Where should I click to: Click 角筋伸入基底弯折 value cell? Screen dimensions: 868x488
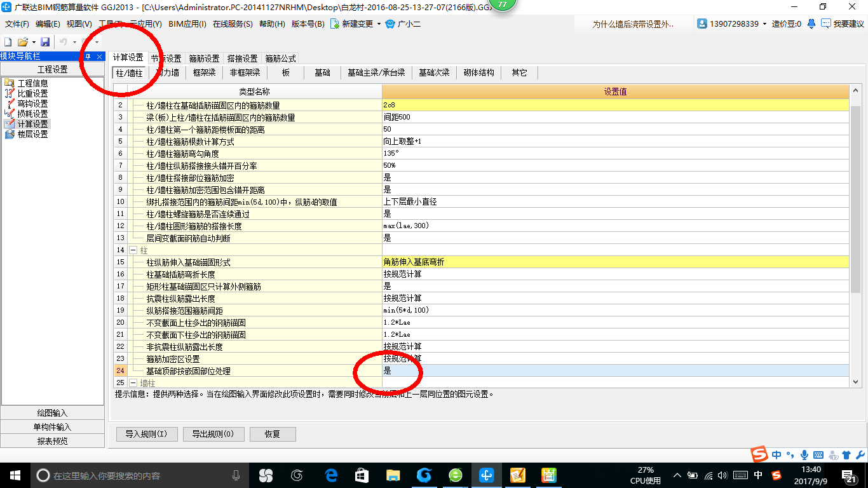click(x=615, y=262)
